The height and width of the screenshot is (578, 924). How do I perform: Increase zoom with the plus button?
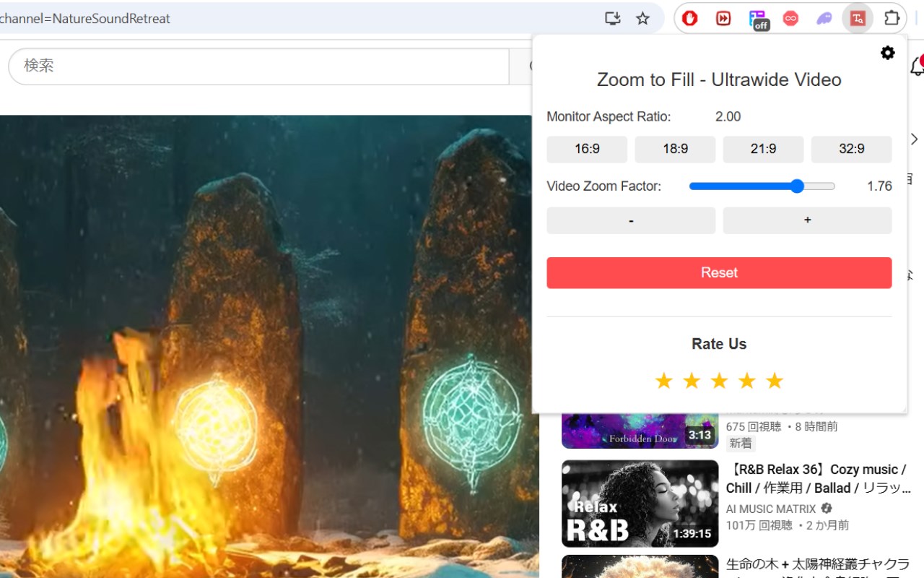pyautogui.click(x=807, y=220)
